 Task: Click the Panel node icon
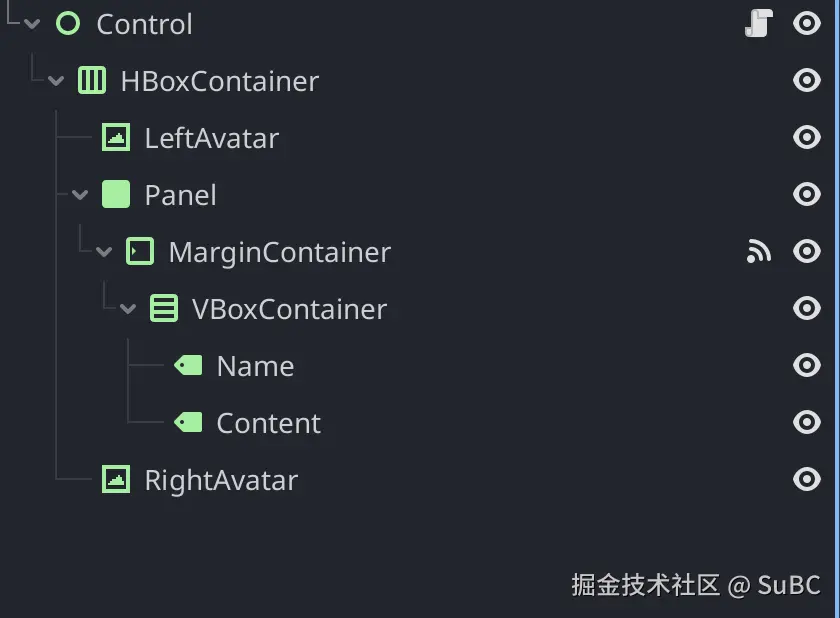click(x=115, y=194)
